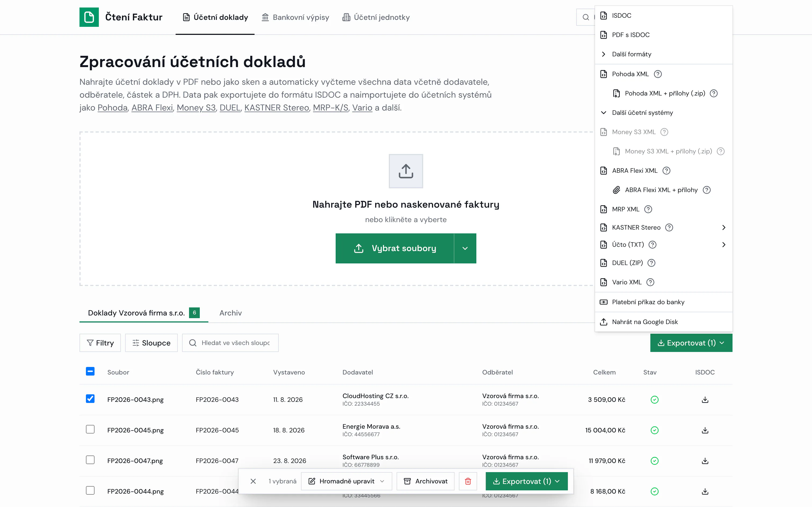Dismiss selection with the X icon

(x=253, y=481)
